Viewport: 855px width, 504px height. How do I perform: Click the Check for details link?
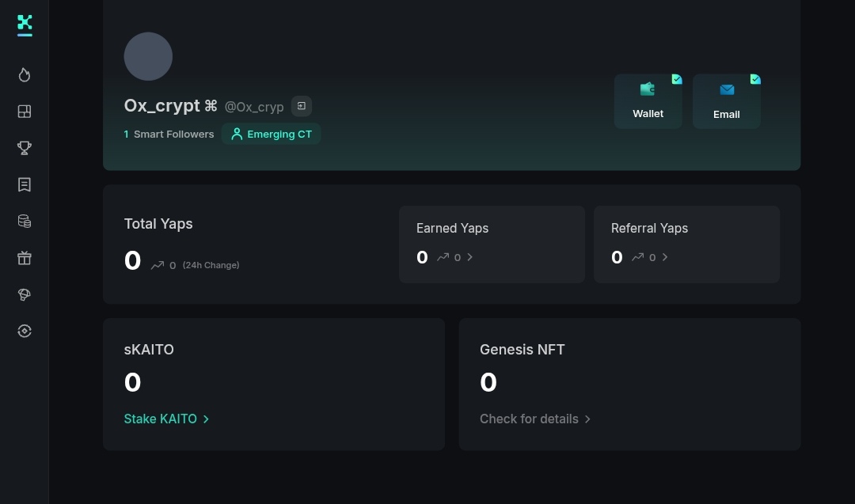click(x=535, y=419)
